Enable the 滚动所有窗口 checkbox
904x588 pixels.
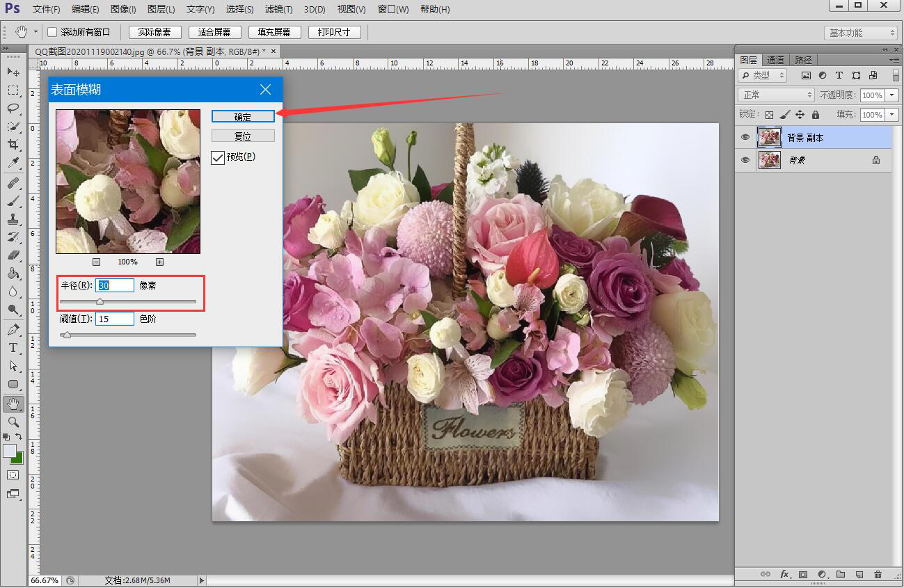tap(52, 33)
